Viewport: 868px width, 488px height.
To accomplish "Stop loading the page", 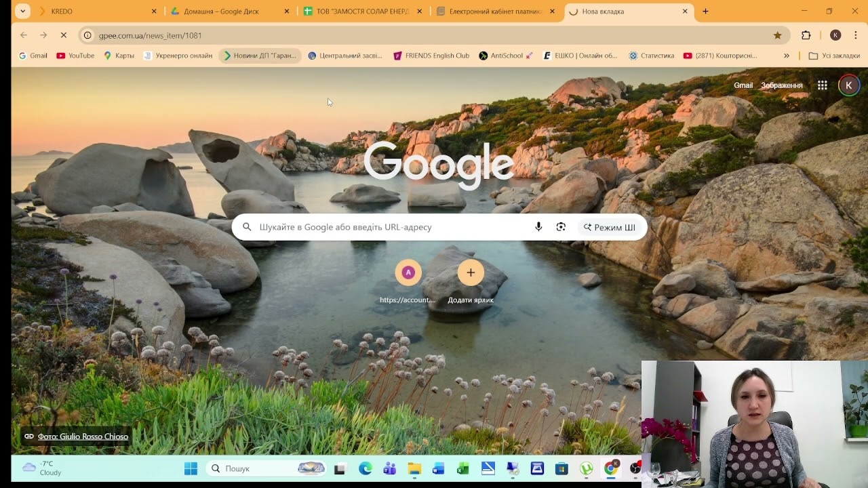I will 64,35.
